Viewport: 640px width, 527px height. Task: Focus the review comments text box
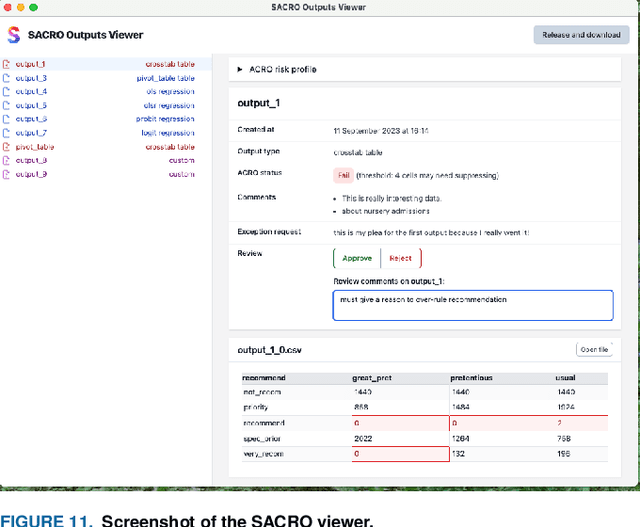(472, 305)
